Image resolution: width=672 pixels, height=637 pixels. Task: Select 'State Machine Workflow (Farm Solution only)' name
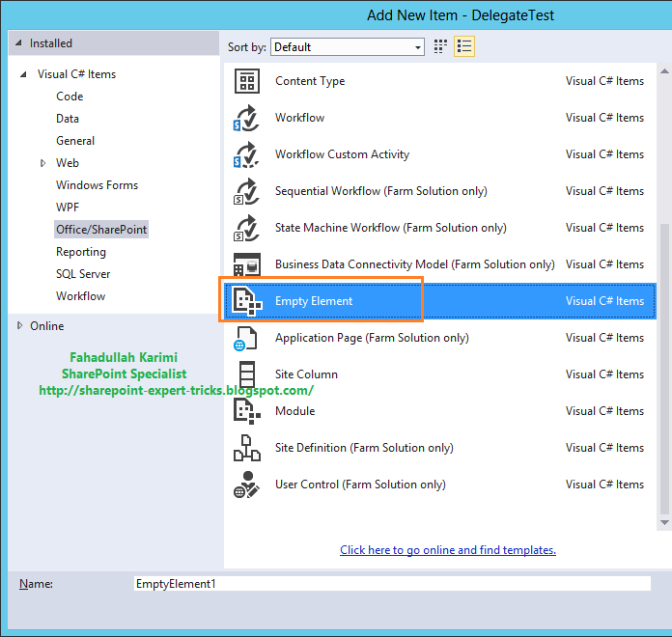[391, 228]
